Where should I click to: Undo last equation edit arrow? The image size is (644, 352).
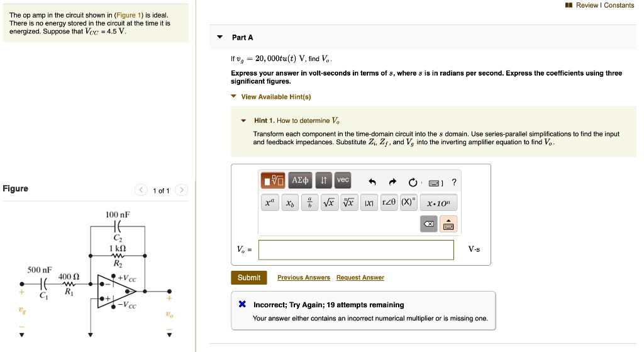click(372, 182)
